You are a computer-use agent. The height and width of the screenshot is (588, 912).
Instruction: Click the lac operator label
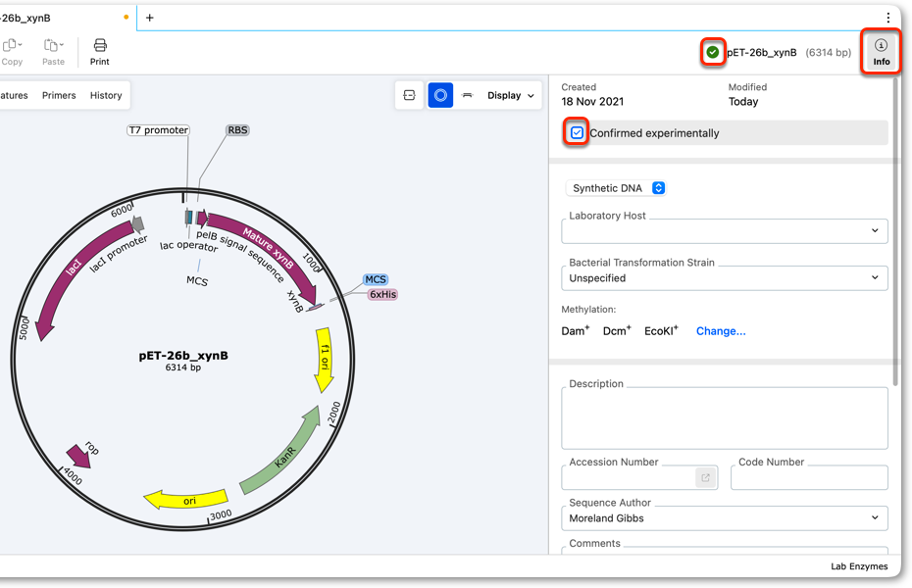(x=188, y=246)
